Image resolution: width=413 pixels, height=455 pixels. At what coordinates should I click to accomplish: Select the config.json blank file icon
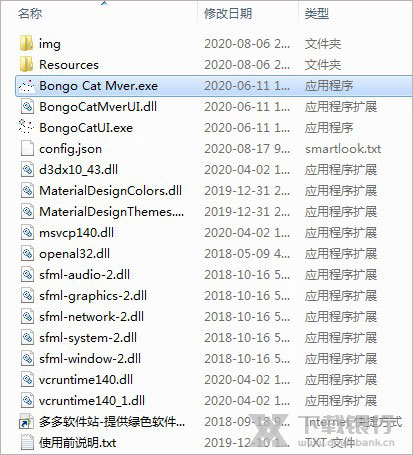coord(27,149)
